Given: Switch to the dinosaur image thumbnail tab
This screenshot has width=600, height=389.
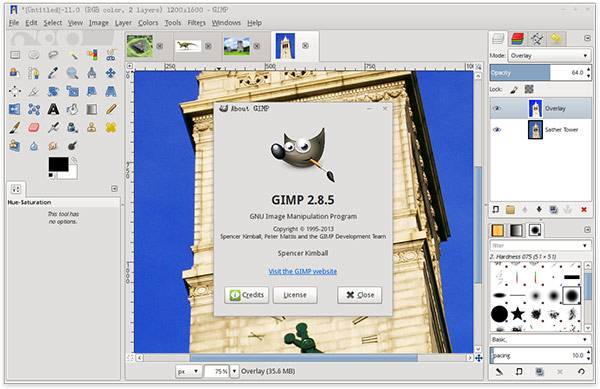Looking at the screenshot, I should pyautogui.click(x=188, y=46).
